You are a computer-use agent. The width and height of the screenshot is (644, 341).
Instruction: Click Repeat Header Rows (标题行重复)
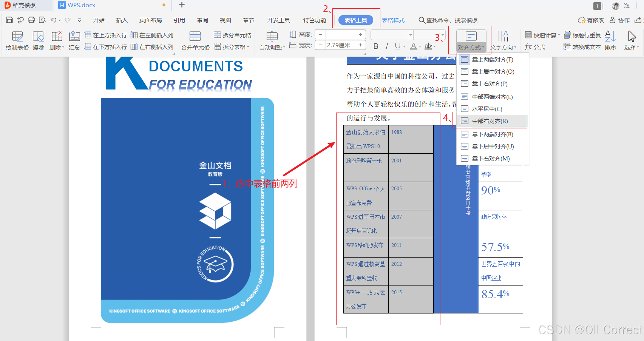[582, 35]
